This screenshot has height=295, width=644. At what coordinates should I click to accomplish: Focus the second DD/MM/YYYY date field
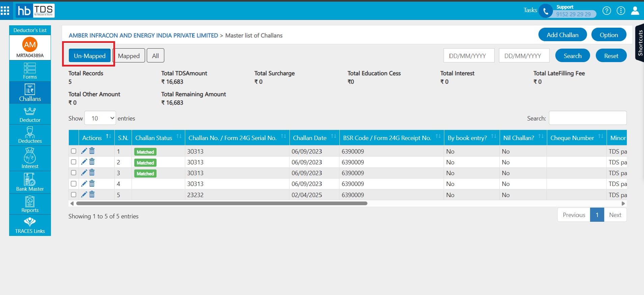click(524, 56)
